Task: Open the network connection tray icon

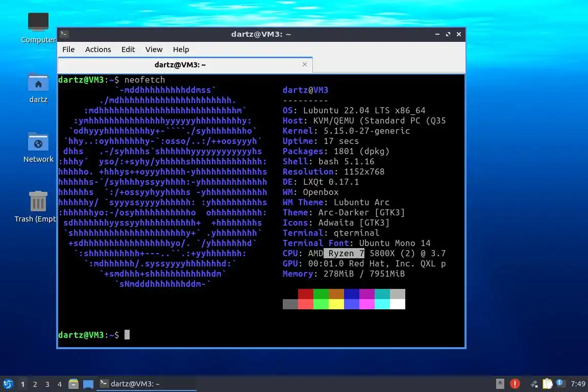Action: click(x=534, y=384)
